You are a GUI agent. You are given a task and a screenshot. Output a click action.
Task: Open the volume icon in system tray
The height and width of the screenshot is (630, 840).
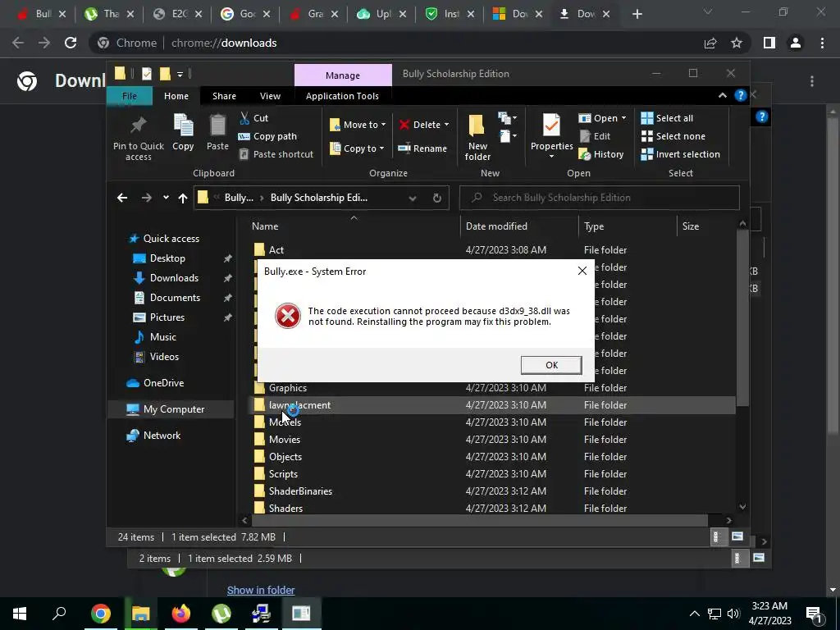point(733,614)
